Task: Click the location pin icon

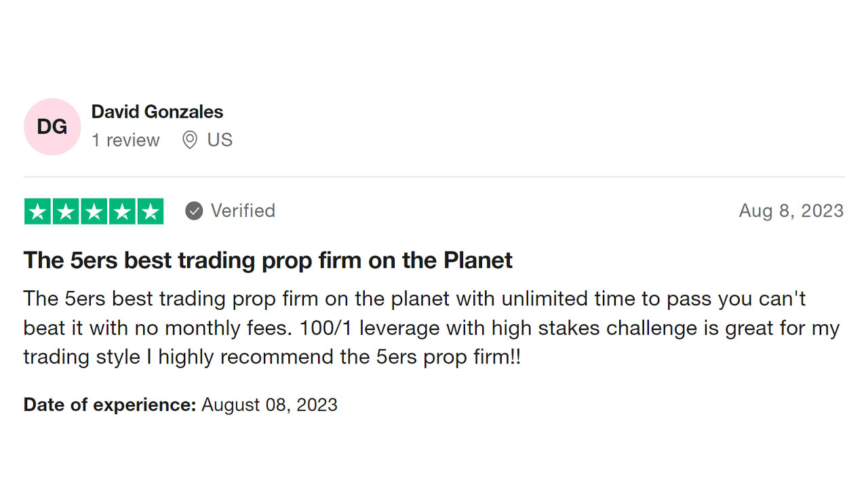Action: tap(190, 140)
